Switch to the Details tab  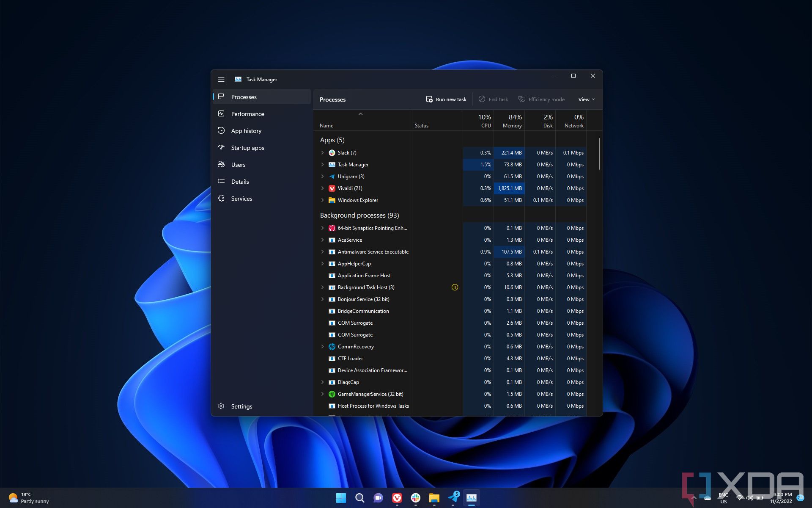pyautogui.click(x=240, y=182)
